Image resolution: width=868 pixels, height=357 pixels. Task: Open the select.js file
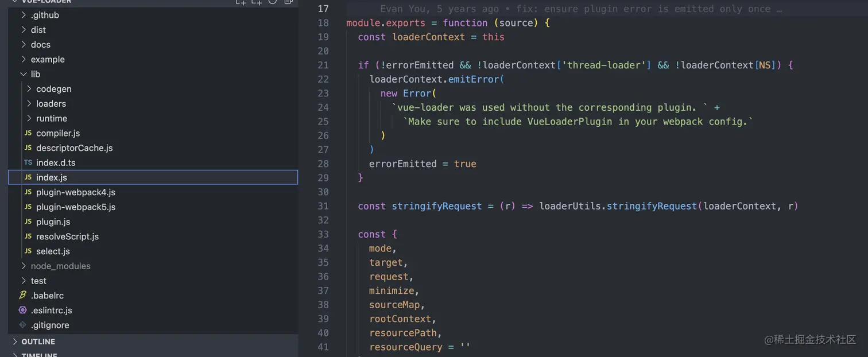coord(53,251)
